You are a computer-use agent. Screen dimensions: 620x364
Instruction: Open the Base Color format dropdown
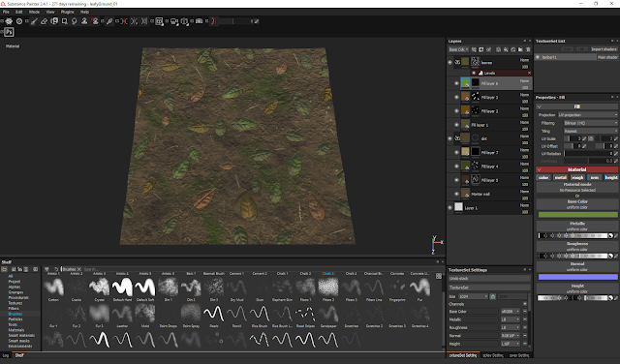(511, 312)
